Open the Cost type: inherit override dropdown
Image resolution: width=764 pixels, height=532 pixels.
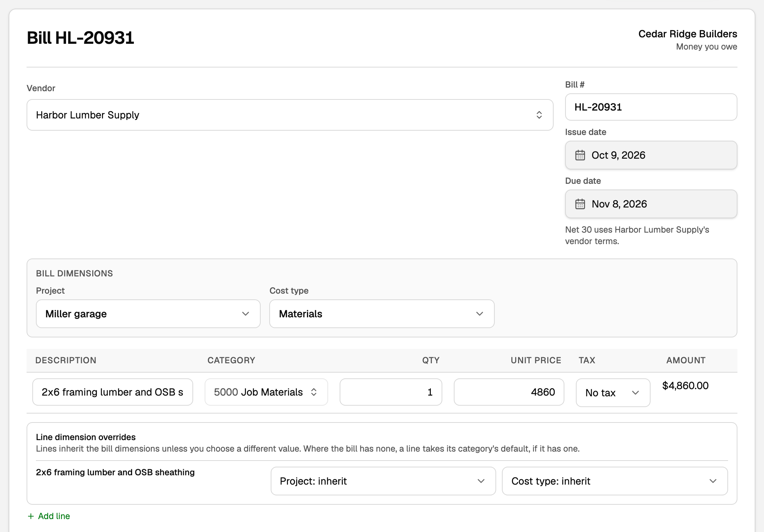(x=615, y=481)
